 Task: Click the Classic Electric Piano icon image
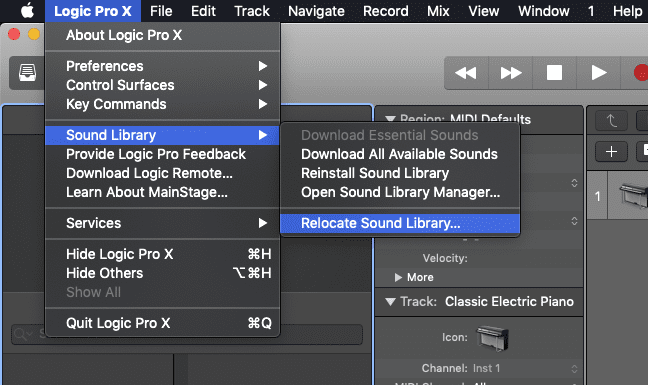pyautogui.click(x=492, y=337)
